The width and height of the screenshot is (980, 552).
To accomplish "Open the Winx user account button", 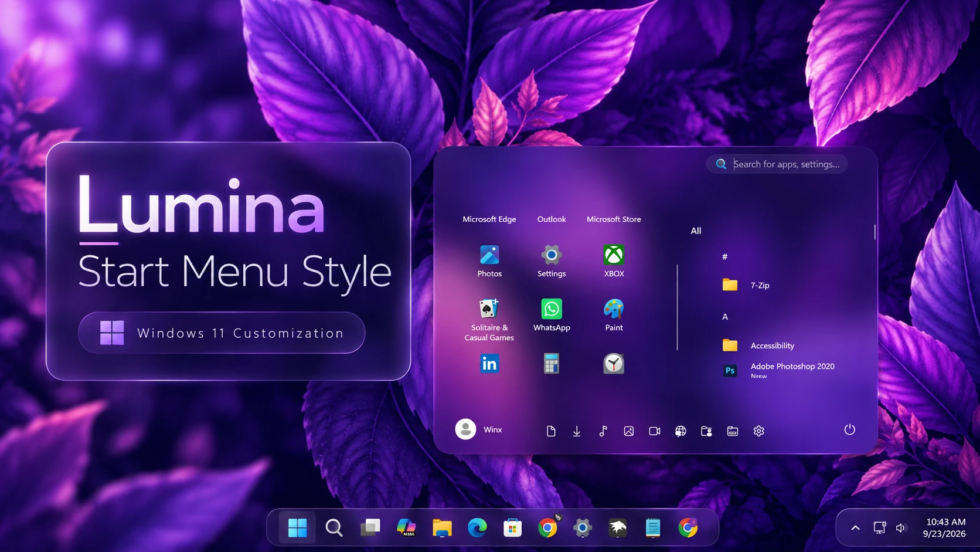I will click(479, 429).
